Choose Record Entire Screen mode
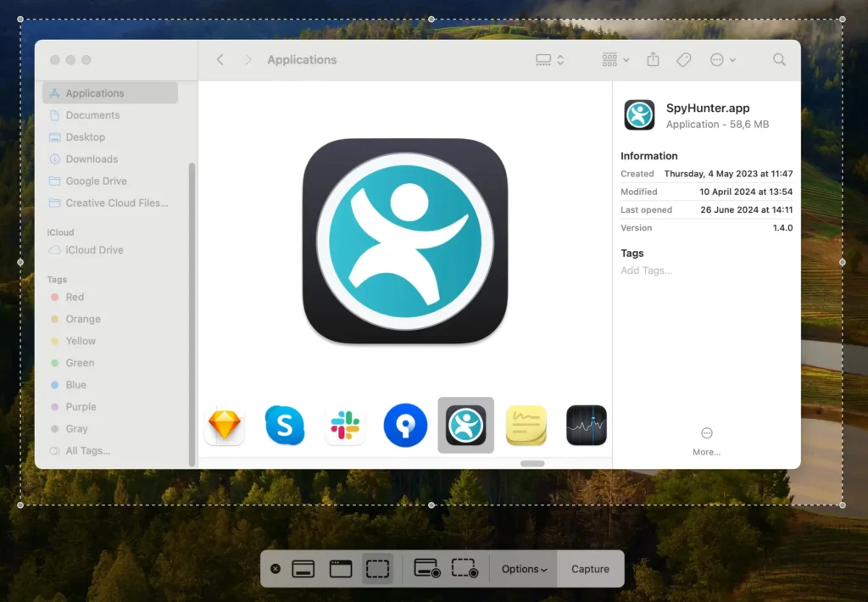Screen dimensions: 868x602 pos(427,569)
